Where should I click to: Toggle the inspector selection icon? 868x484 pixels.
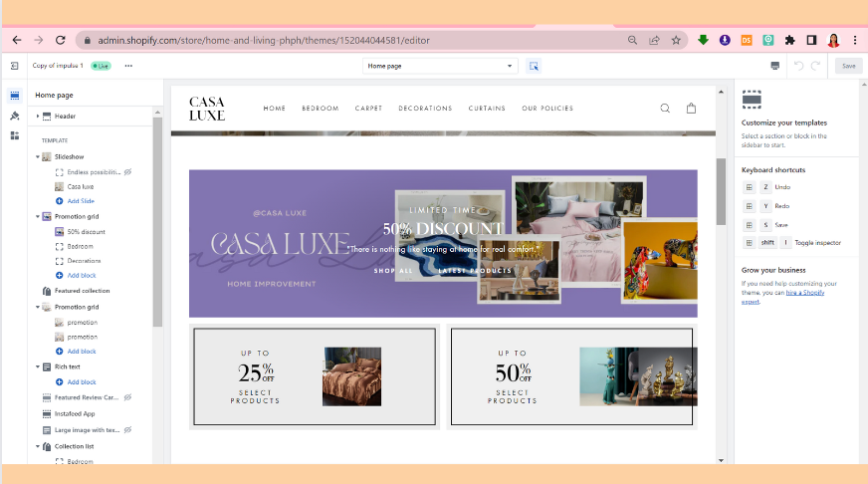(534, 66)
